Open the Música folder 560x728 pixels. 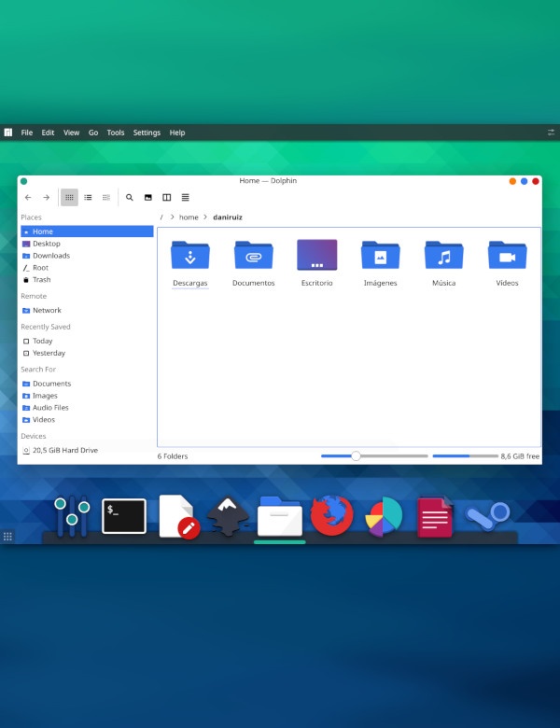444,263
